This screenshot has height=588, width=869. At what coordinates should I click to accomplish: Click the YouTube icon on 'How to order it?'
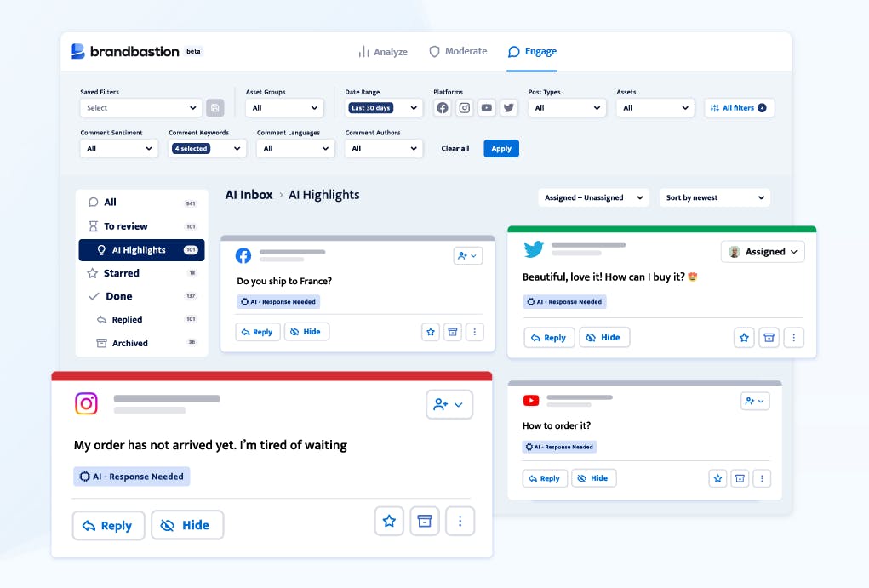click(531, 400)
